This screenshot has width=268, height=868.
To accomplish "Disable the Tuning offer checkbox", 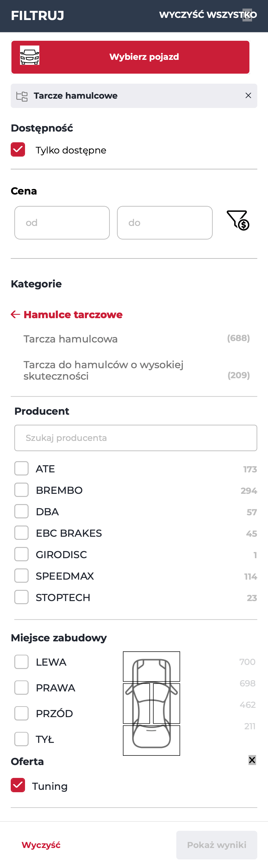I will (18, 785).
